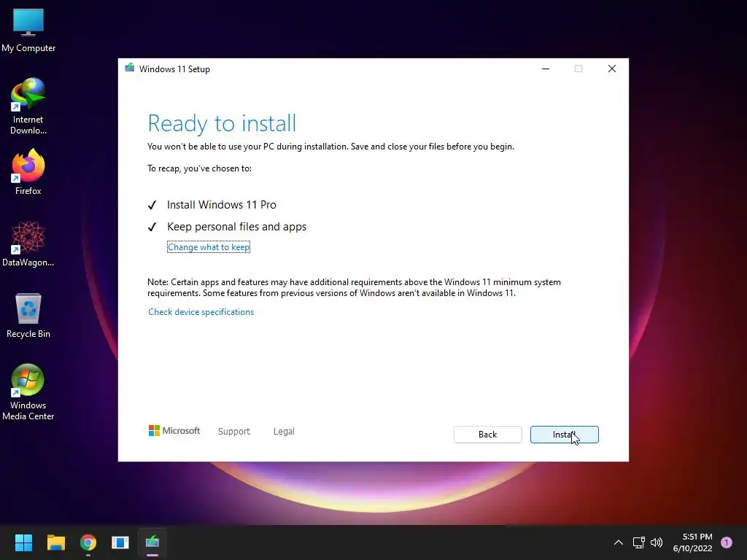
Task: Open the Check device specifications link
Action: click(x=201, y=312)
